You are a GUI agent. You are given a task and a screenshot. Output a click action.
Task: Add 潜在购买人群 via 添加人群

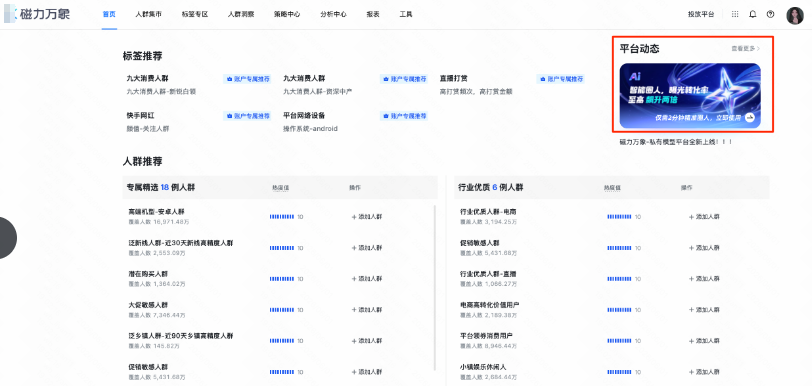click(x=367, y=279)
